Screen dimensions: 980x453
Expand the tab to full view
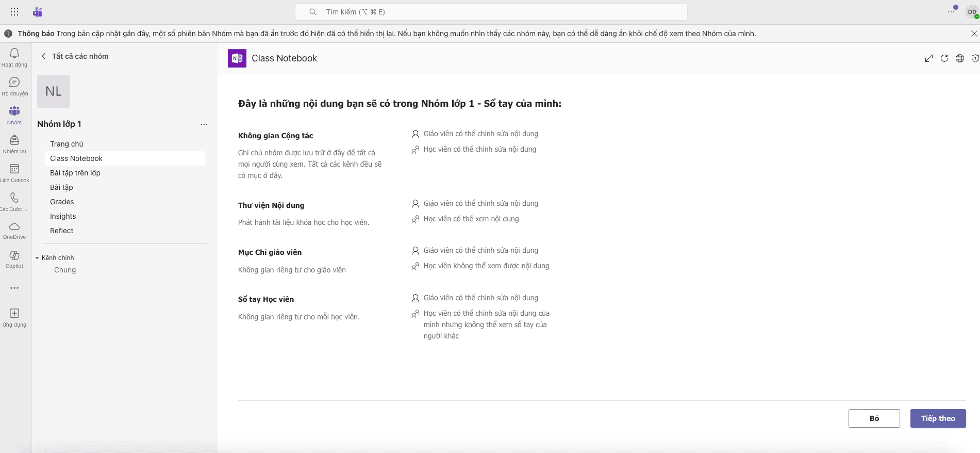[x=929, y=58]
